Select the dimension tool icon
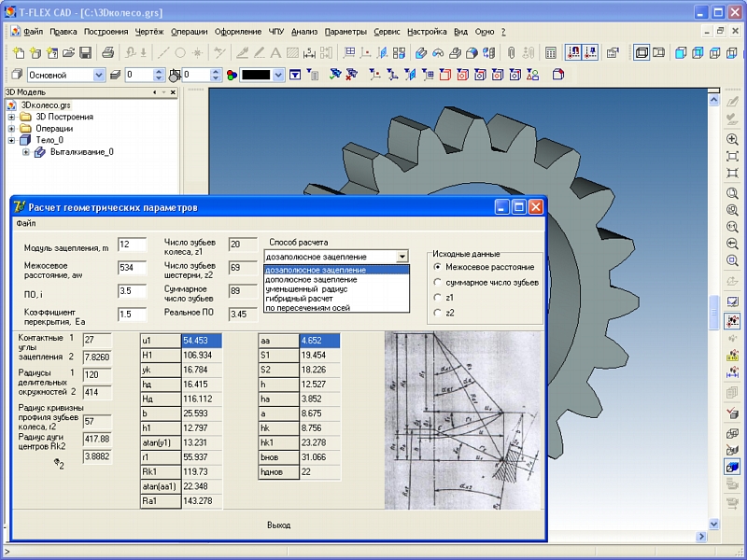This screenshot has height=560, width=747. (309, 52)
